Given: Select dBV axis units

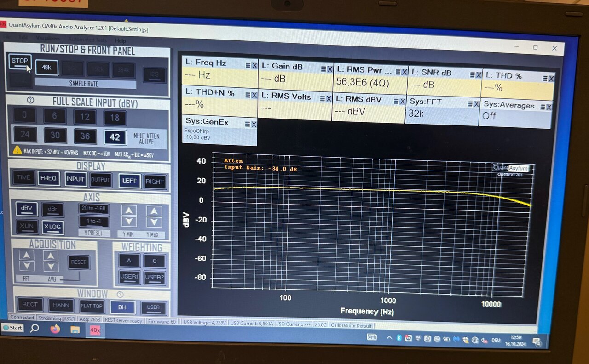Looking at the screenshot, I should 27,209.
